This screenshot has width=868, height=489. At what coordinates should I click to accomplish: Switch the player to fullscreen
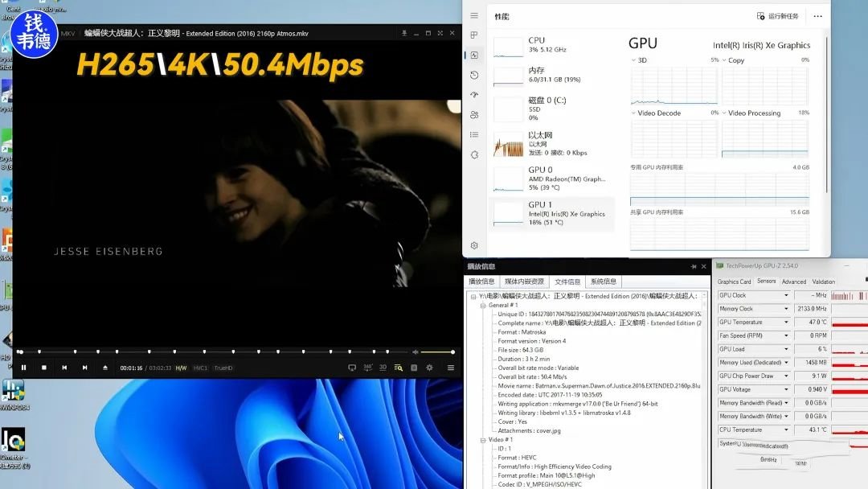click(x=440, y=33)
